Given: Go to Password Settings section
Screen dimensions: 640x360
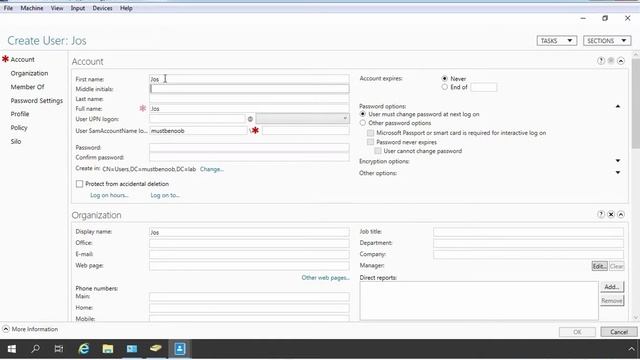Looking at the screenshot, I should pyautogui.click(x=37, y=101).
